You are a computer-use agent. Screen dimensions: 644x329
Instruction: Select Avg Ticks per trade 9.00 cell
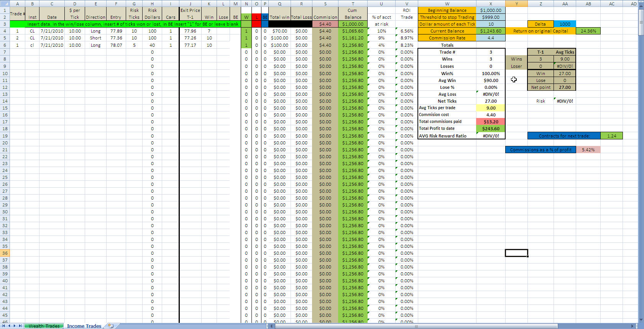tap(491, 108)
